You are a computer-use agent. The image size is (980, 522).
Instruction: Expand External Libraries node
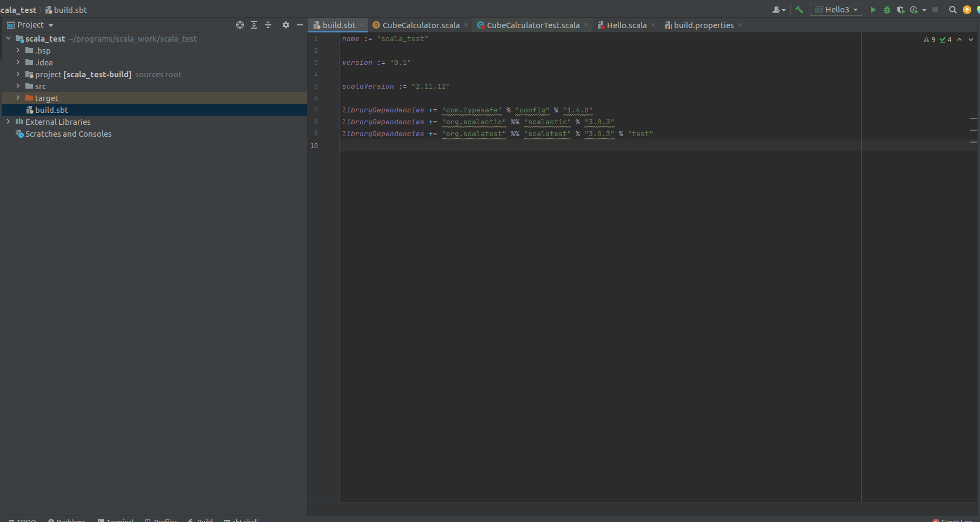pos(9,122)
